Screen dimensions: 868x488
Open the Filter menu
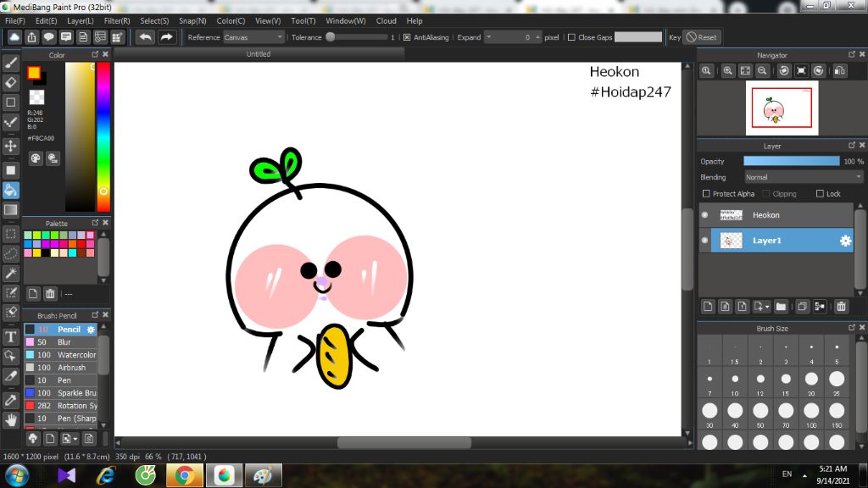click(x=117, y=20)
